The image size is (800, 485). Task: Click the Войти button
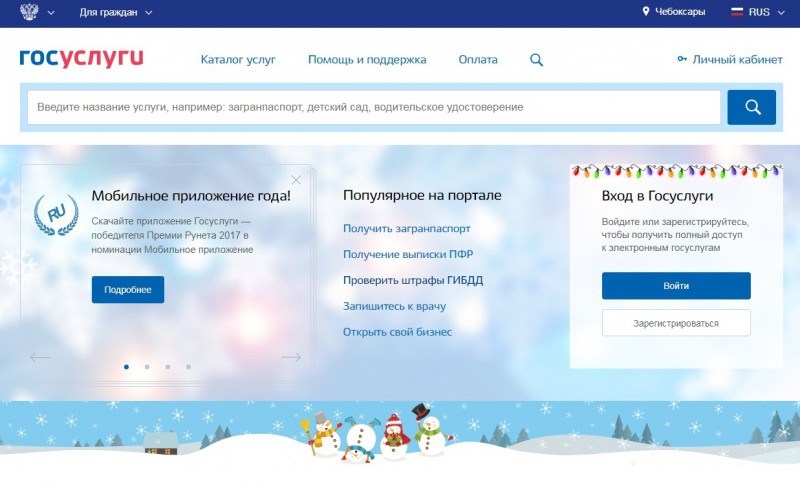click(x=676, y=286)
